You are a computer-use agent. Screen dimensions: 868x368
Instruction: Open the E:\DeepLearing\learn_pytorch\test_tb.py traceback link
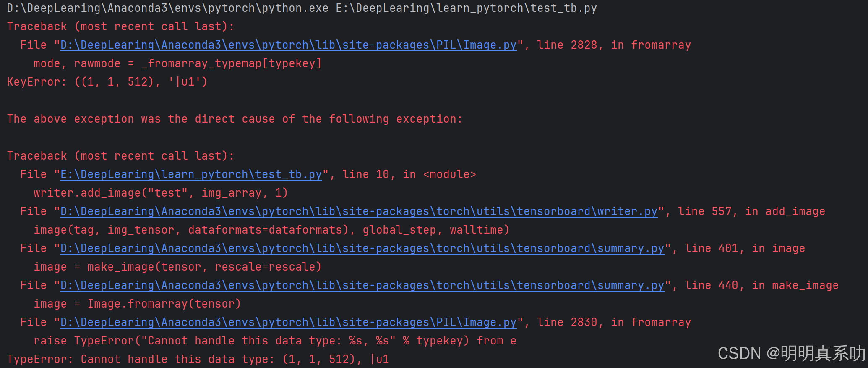(x=191, y=174)
